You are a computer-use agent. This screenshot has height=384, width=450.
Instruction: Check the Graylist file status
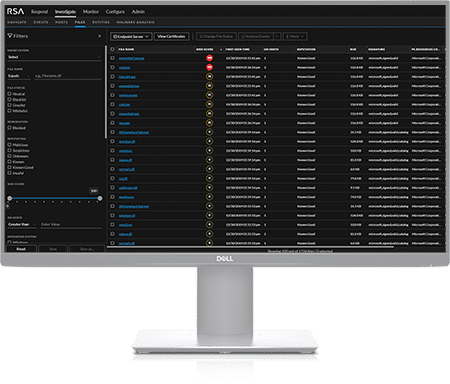point(9,105)
